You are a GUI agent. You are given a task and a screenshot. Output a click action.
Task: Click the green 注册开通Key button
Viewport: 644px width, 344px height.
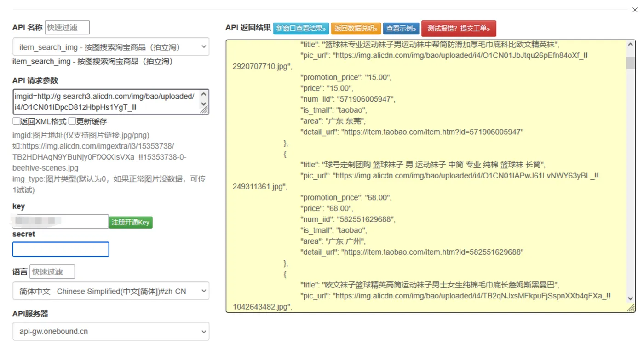point(131,222)
